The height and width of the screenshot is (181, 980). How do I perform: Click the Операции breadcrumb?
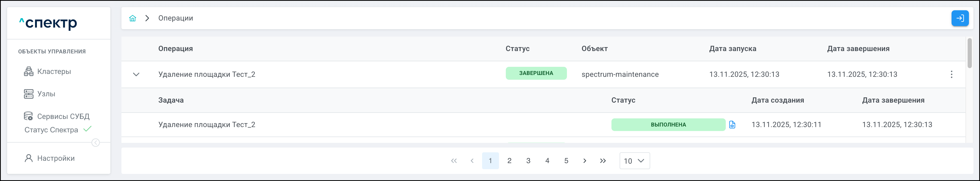click(175, 18)
